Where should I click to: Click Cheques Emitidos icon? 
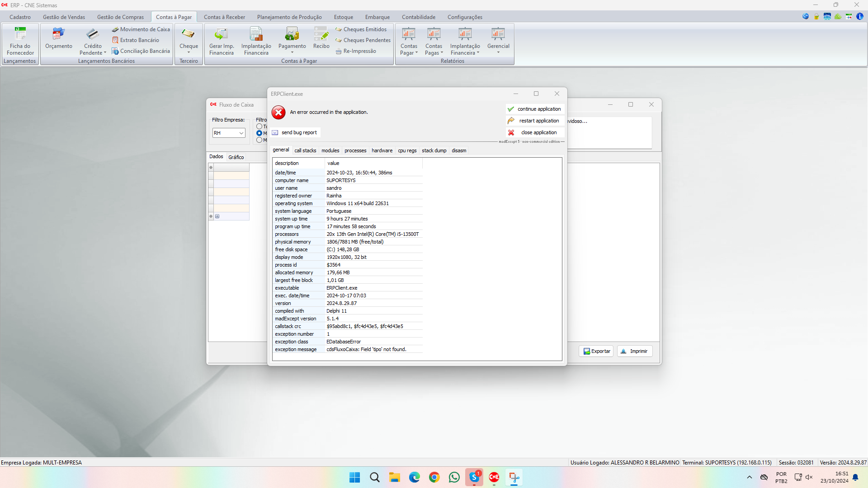point(339,29)
